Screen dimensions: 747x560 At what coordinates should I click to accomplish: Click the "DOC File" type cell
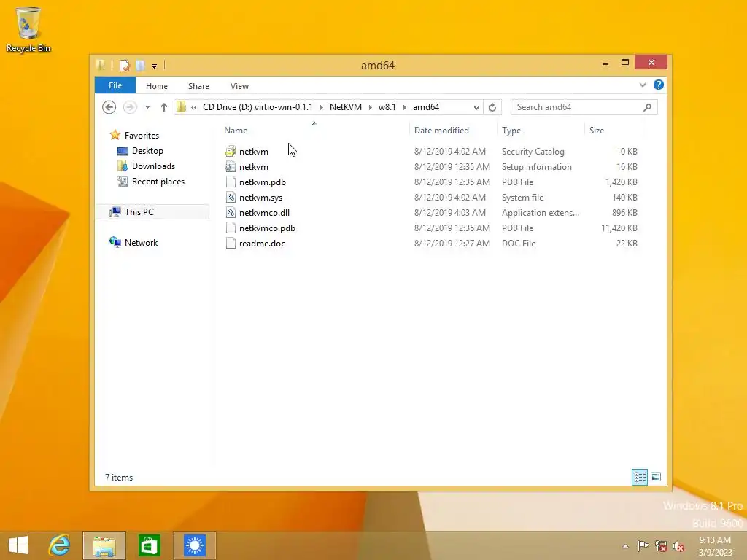tap(519, 243)
